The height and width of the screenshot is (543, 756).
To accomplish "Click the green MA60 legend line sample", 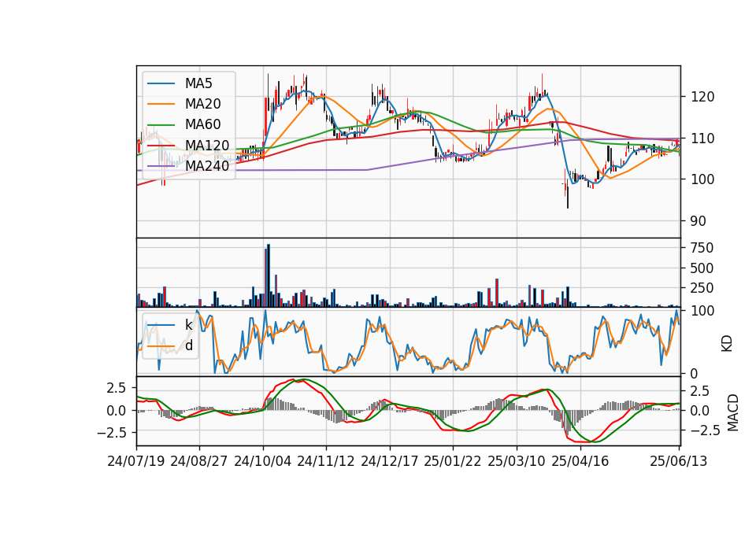I will (x=161, y=125).
